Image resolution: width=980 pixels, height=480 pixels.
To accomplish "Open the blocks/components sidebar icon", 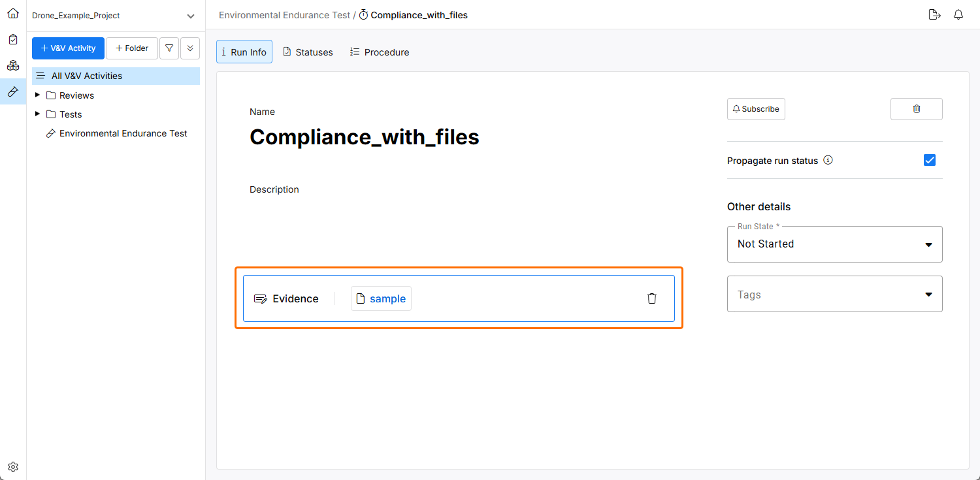I will 13,65.
